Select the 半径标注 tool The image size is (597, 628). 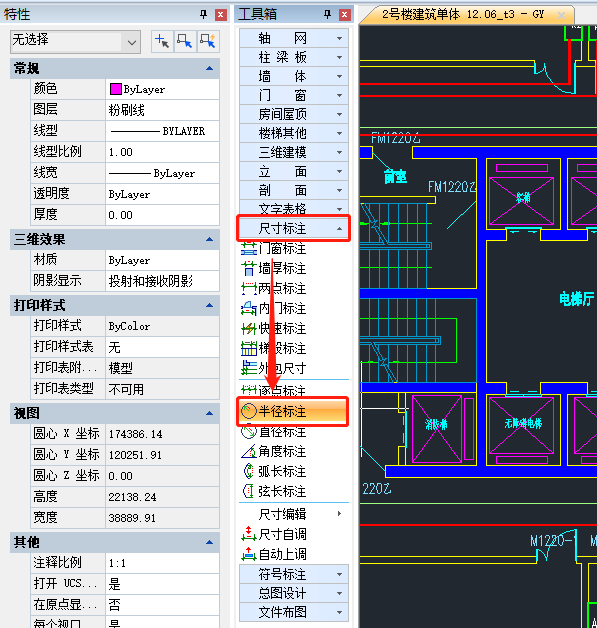(293, 412)
